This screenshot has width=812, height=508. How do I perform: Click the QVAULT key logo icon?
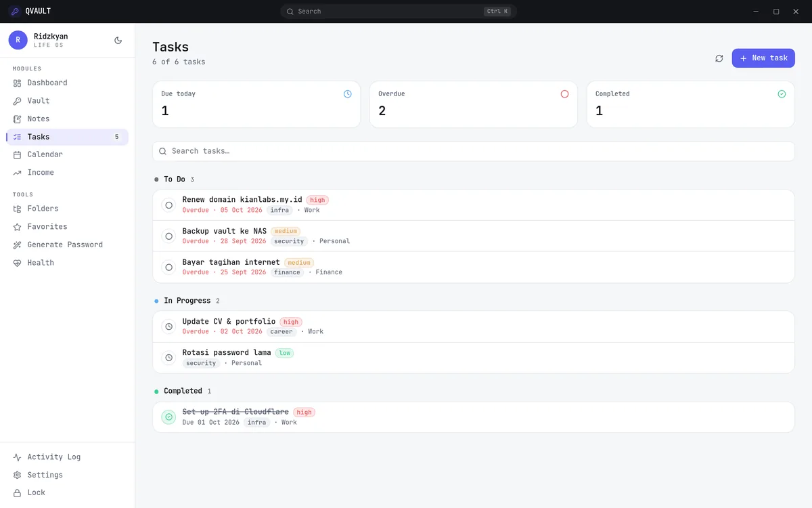(15, 11)
